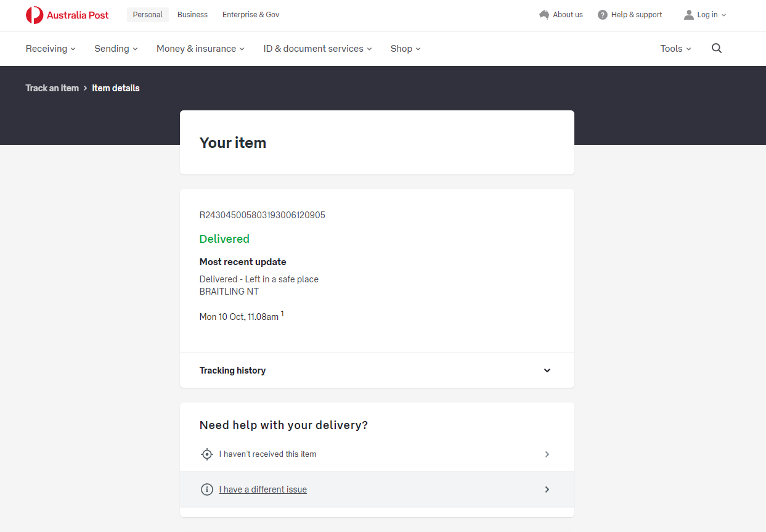Open ID & document services menu
Viewport: 766px width, 532px height.
pos(317,49)
